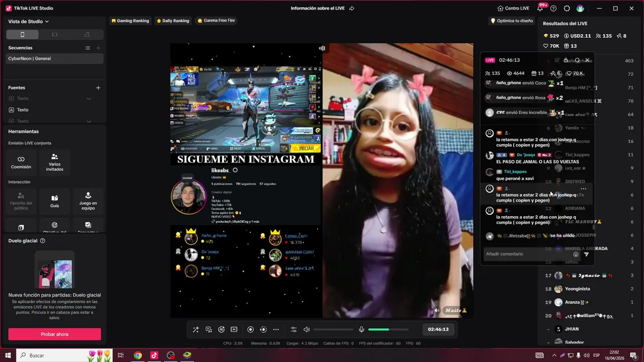Mute the microphone
The width and height of the screenshot is (644, 362).
coord(361,329)
